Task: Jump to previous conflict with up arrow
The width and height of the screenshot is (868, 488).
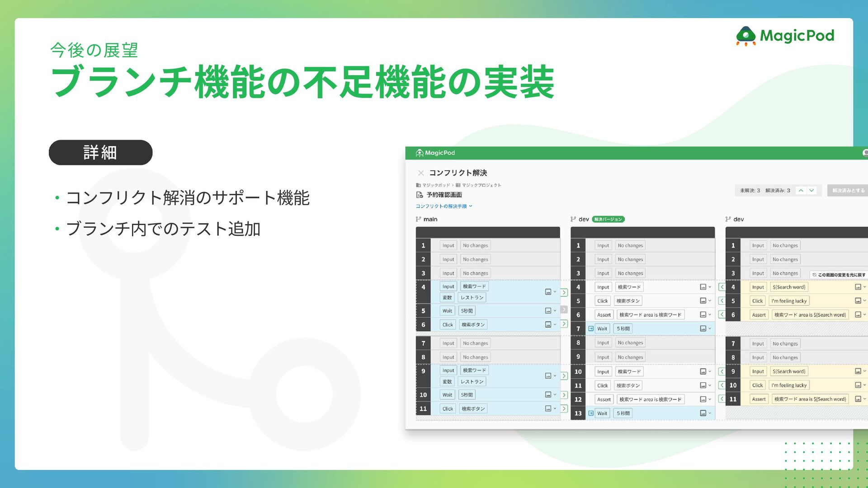Action: tap(801, 191)
